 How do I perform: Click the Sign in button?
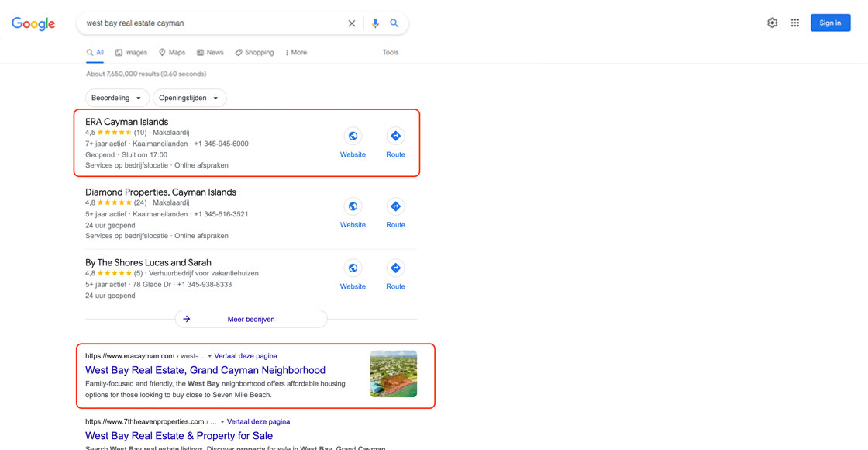point(830,22)
